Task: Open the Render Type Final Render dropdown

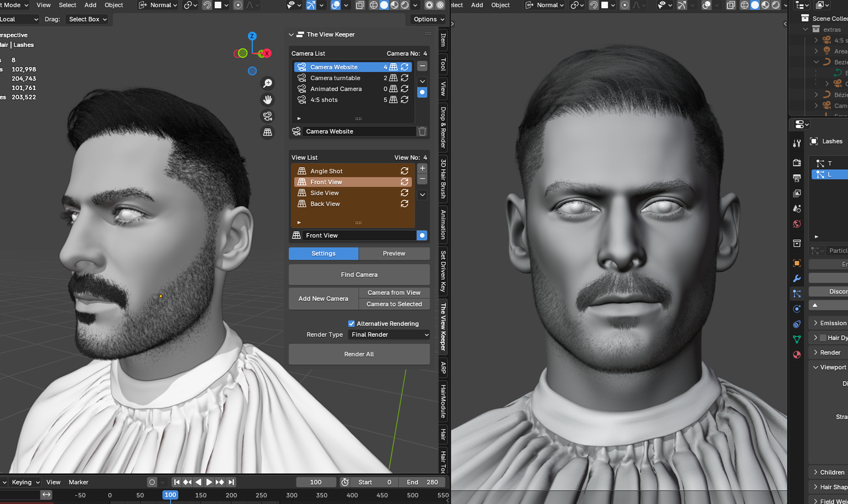Action: point(389,335)
